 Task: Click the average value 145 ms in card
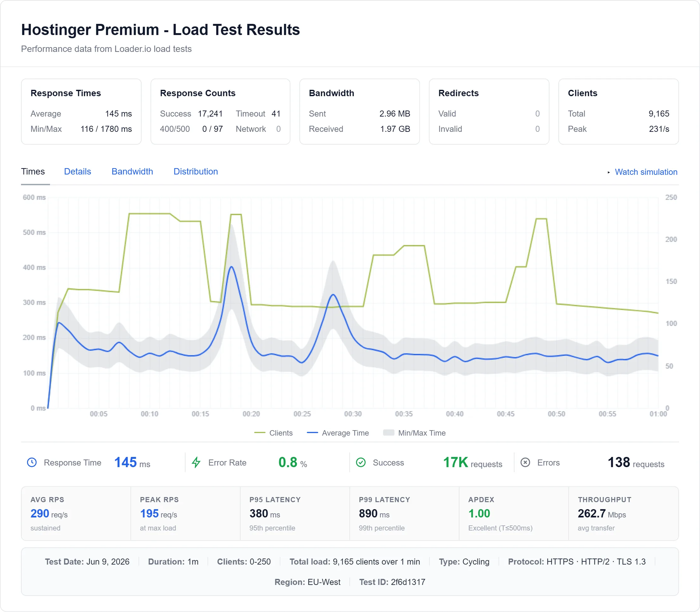[118, 114]
